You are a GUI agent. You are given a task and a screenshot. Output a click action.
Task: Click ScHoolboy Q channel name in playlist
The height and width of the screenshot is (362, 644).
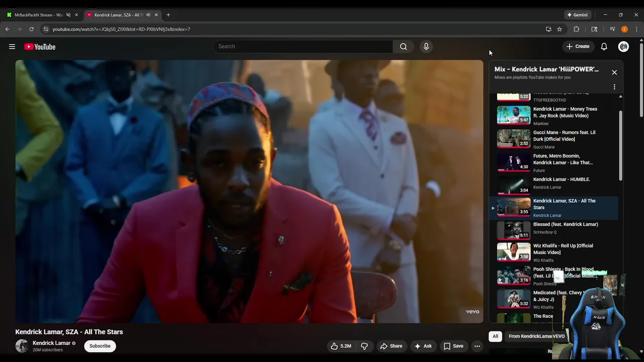click(545, 232)
